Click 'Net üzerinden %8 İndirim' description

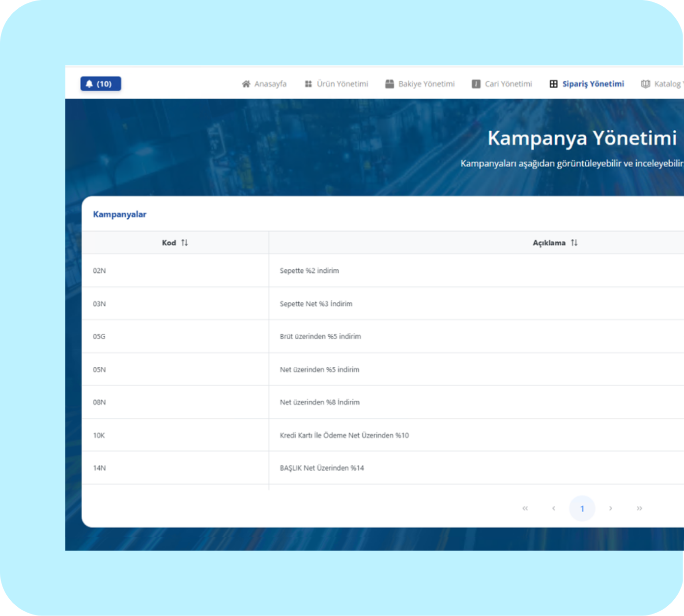[320, 402]
